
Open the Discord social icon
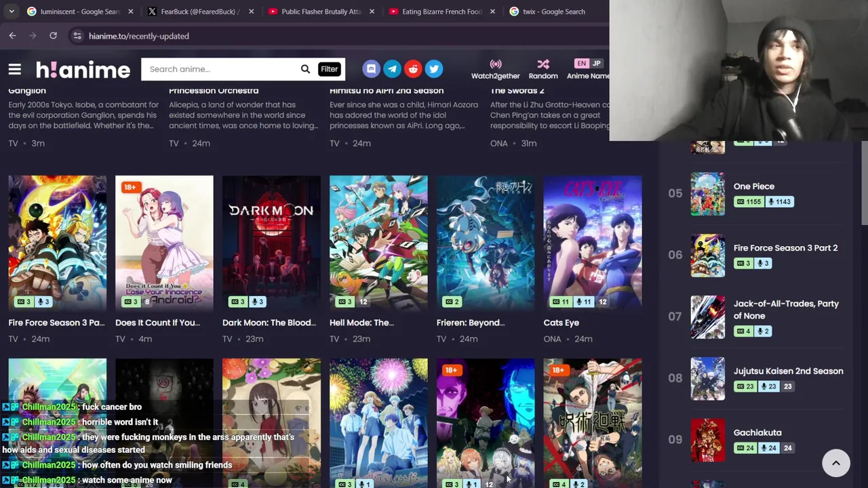pyautogui.click(x=371, y=68)
